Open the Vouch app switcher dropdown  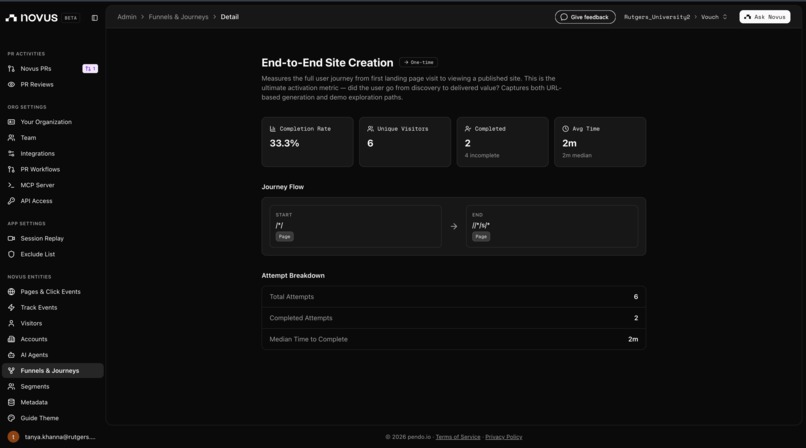coord(714,17)
